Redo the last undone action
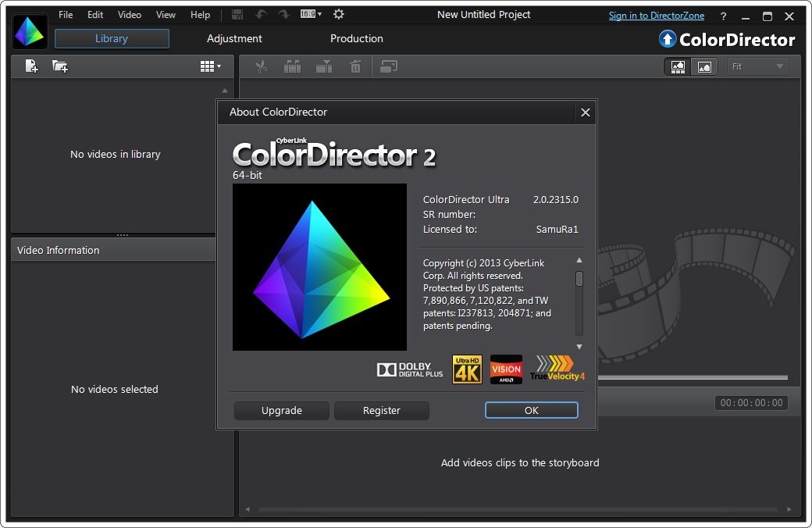Screen dimensions: 812x528 tap(283, 15)
